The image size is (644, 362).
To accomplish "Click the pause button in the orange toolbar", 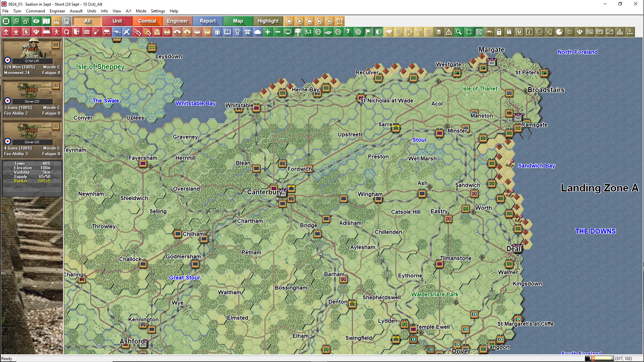I will [x=329, y=21].
